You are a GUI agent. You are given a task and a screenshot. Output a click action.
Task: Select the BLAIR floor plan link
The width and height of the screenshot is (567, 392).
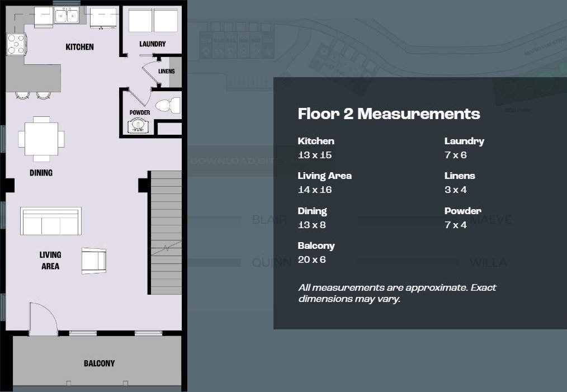pos(270,220)
